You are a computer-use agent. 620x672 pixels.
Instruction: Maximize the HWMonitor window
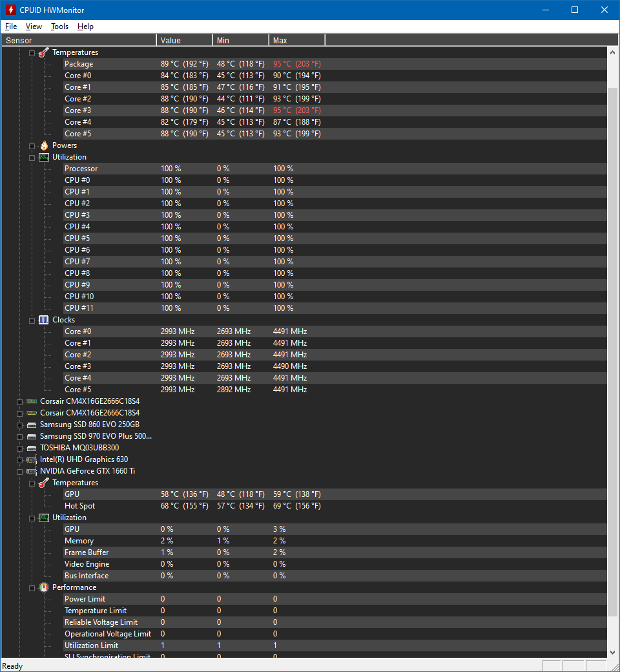575,10
